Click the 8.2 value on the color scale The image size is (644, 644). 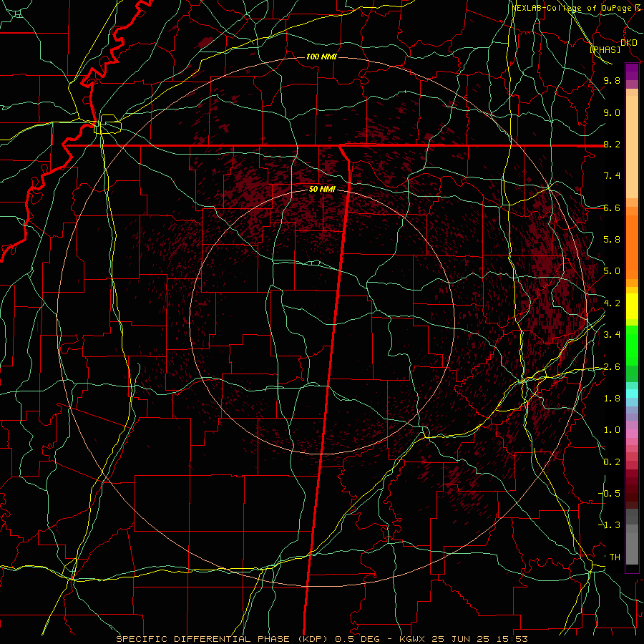tap(612, 144)
